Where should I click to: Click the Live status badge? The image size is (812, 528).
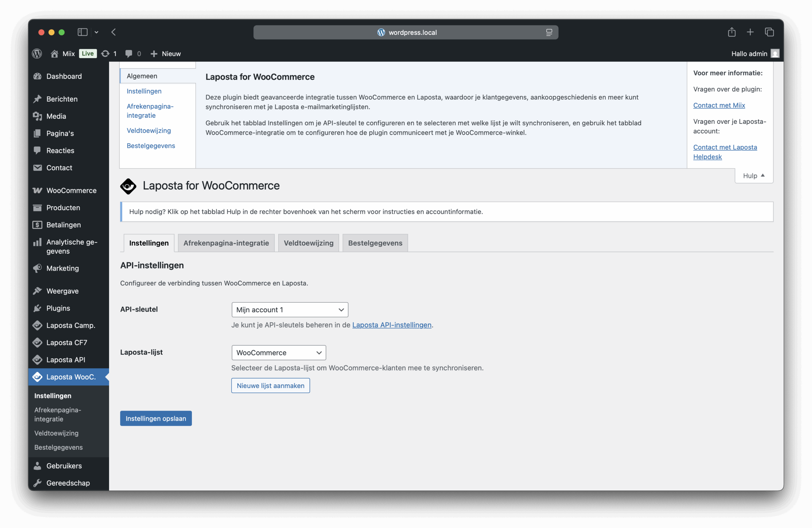(x=88, y=54)
